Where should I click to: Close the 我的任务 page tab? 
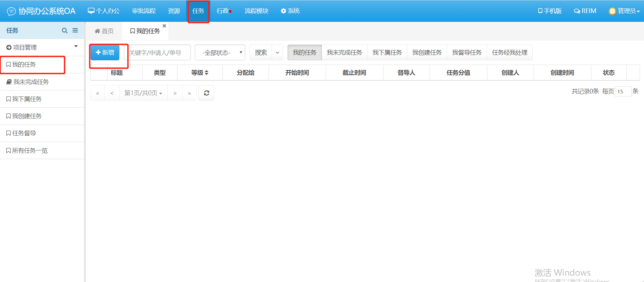tap(164, 26)
